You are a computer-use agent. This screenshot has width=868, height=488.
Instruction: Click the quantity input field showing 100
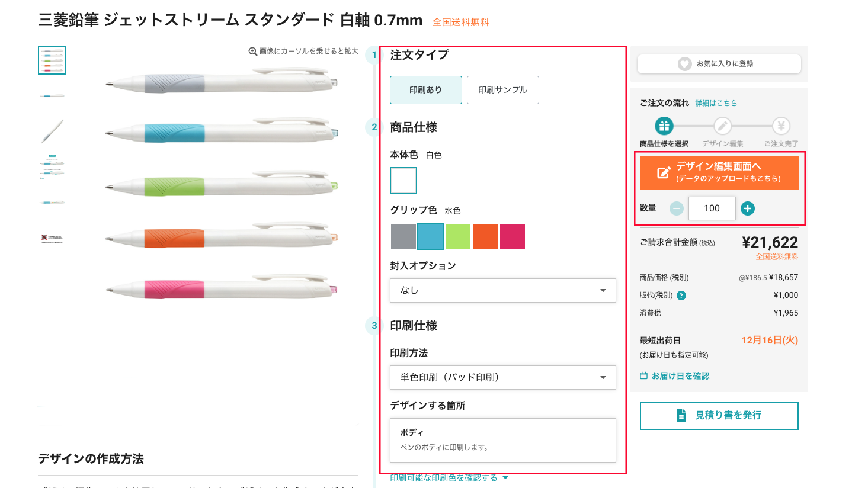[712, 208]
